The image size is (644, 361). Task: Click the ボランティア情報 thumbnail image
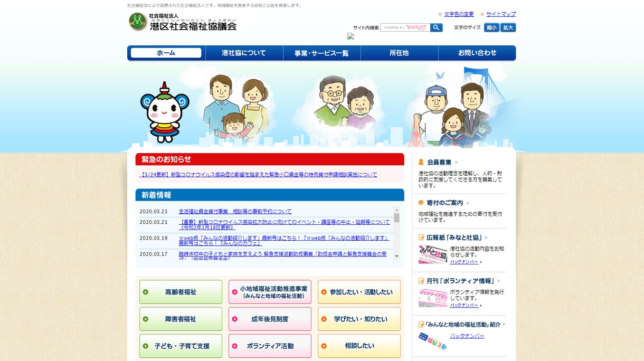433,298
